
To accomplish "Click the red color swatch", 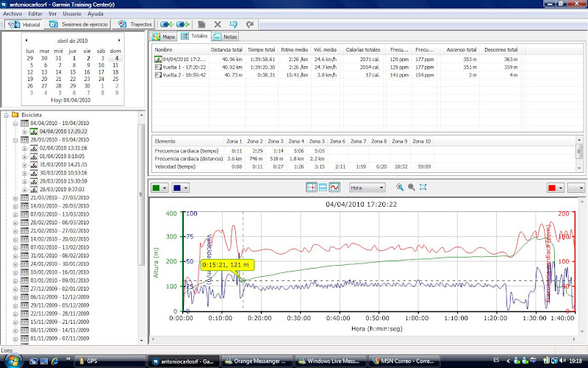I will click(552, 188).
